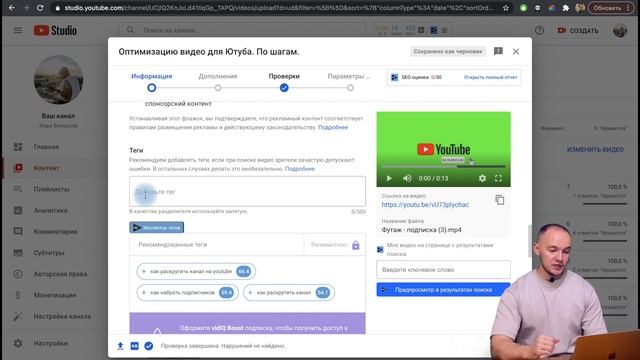Click the HD processing status icon
This screenshot has height=360, width=640.
click(134, 346)
